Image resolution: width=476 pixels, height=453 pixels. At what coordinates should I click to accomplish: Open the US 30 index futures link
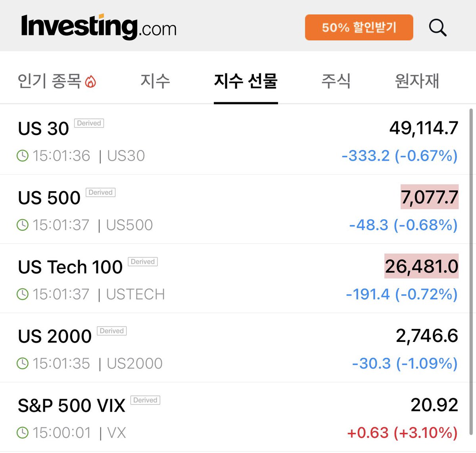coord(43,129)
